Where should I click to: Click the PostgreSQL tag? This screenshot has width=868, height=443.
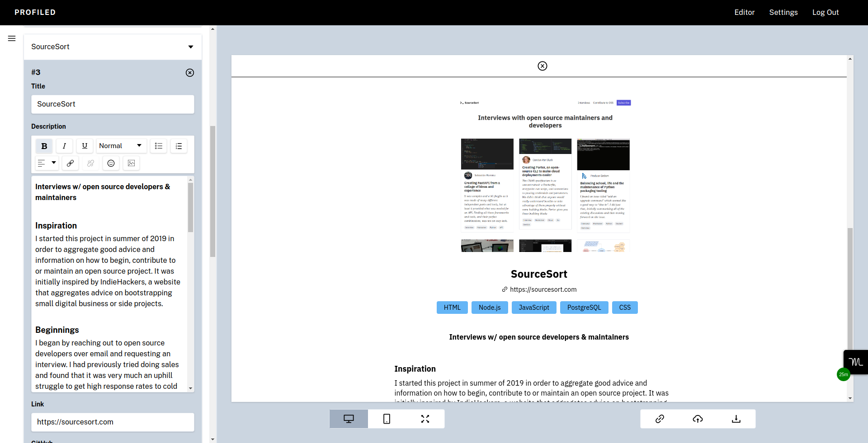(584, 308)
